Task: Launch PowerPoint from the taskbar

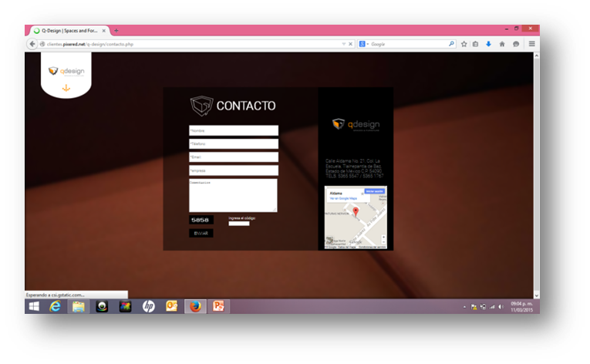Action: [218, 306]
